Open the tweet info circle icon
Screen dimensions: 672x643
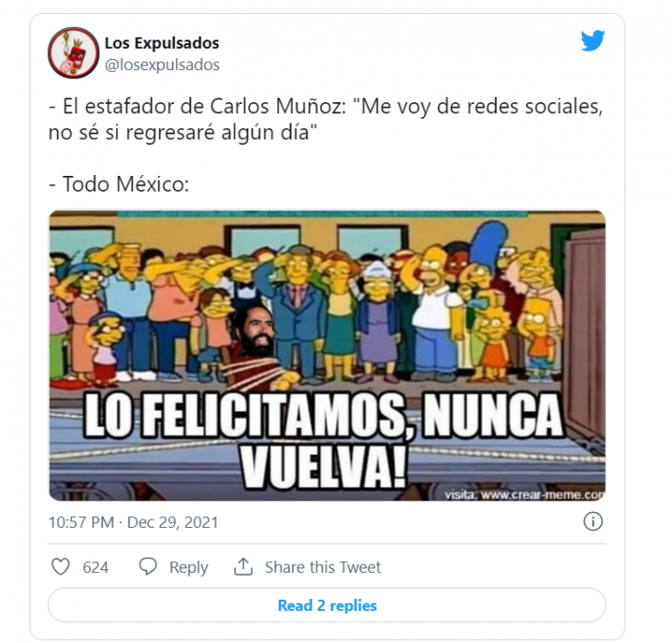[x=593, y=521]
